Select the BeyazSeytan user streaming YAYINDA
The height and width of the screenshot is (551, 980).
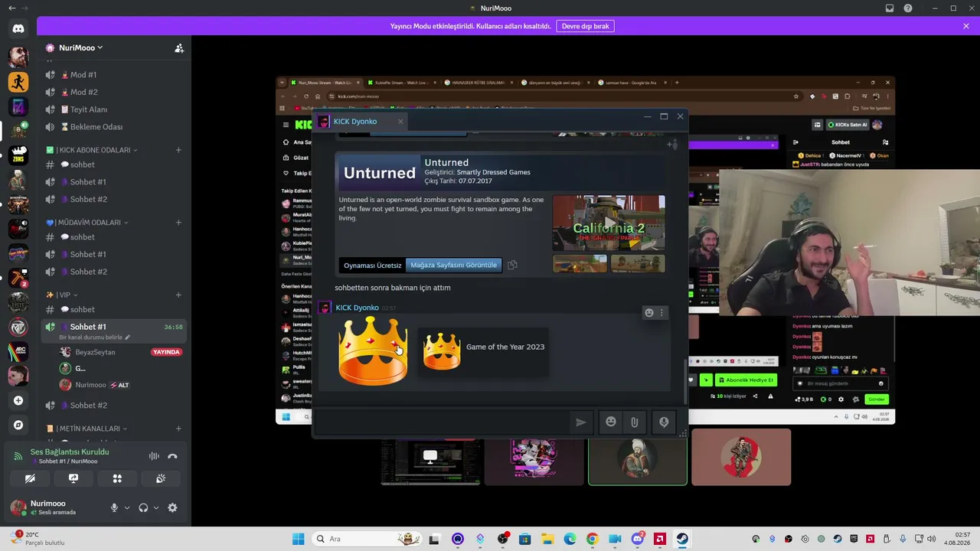[121, 352]
